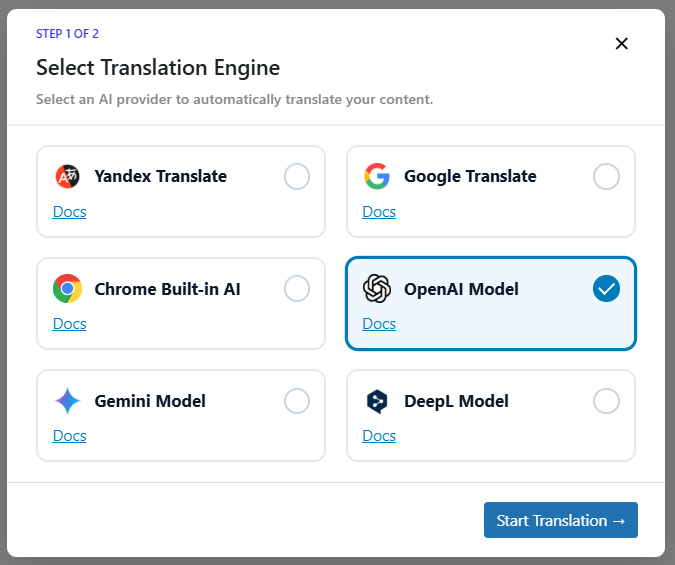This screenshot has height=565, width=675.
Task: Select the Yandex Translate radio button
Action: (297, 177)
